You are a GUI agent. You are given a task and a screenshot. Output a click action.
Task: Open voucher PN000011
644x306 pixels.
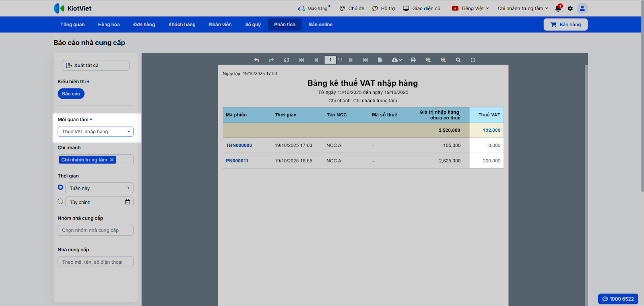pos(237,161)
